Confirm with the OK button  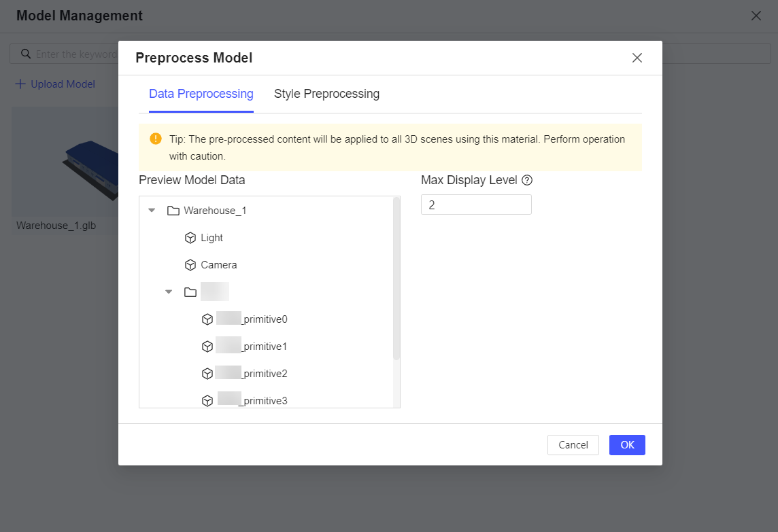[x=627, y=445]
